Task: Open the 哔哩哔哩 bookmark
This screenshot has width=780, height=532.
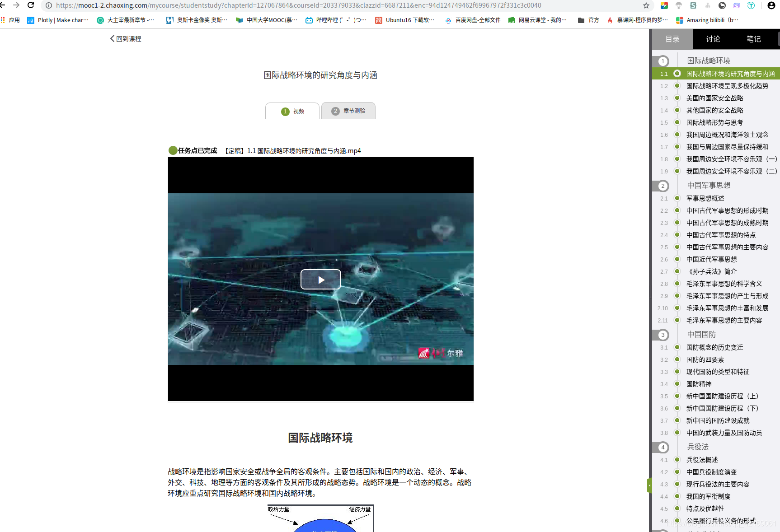Action: click(x=336, y=20)
